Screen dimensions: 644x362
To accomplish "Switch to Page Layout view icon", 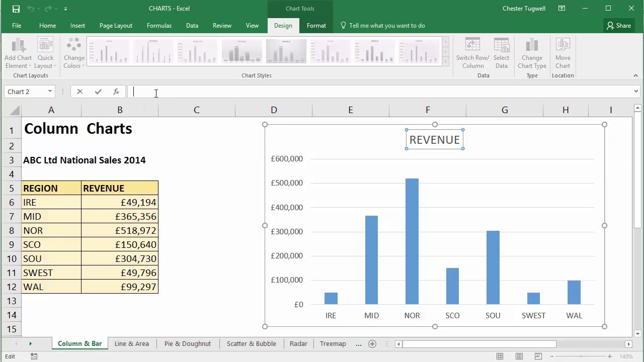I will coord(519,356).
